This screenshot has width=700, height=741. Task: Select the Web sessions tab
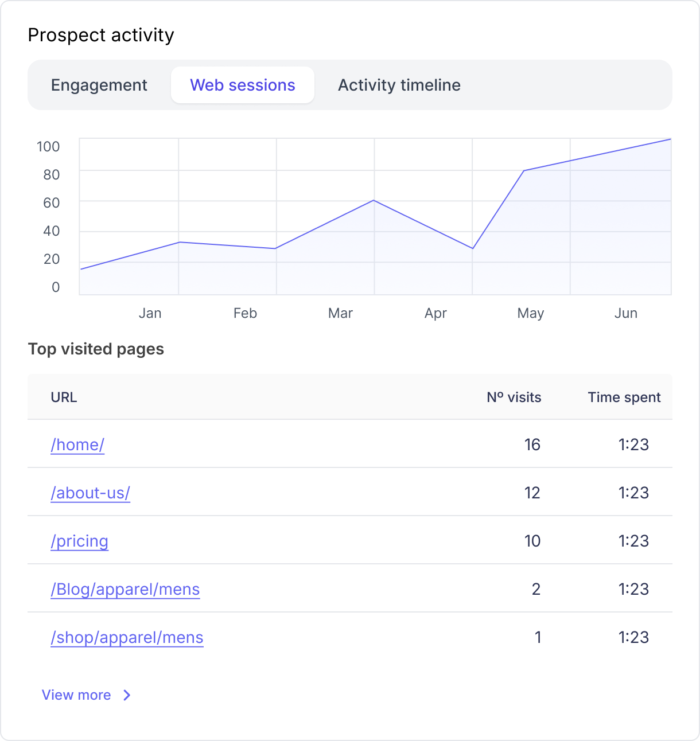tap(242, 85)
